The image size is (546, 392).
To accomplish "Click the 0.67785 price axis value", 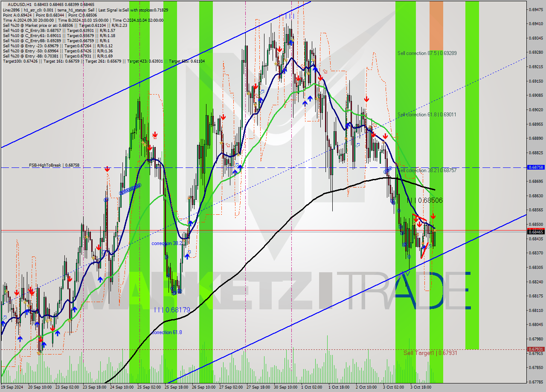I will tap(536, 382).
